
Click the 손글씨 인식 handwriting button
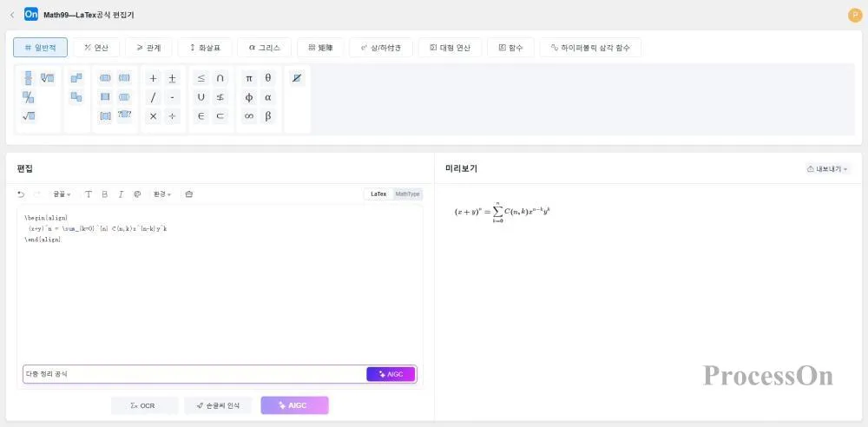pyautogui.click(x=218, y=405)
